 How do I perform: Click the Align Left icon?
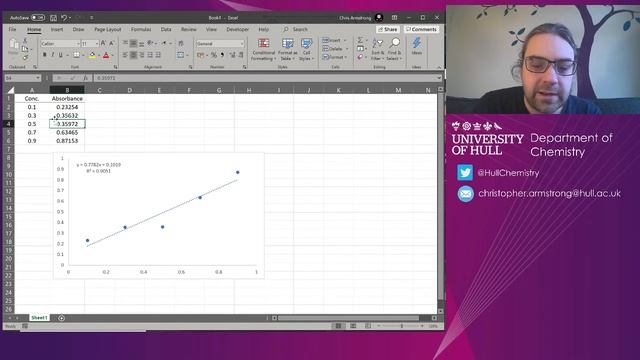(x=125, y=55)
